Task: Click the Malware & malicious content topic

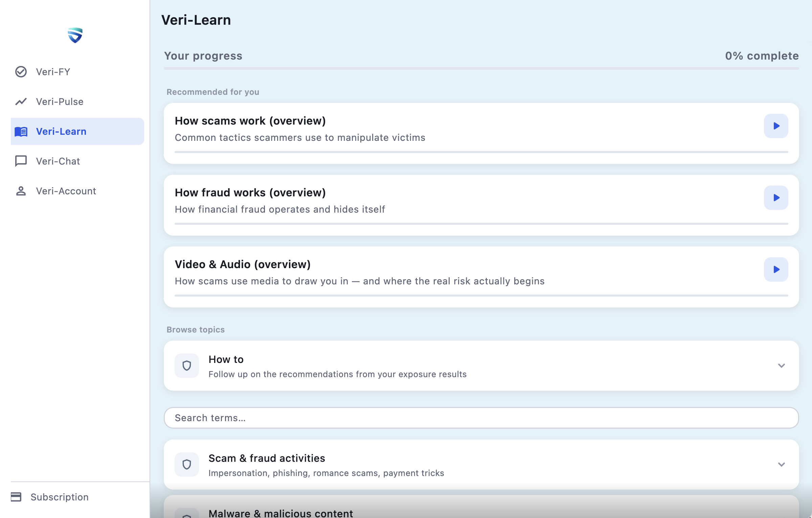Action: (481, 507)
